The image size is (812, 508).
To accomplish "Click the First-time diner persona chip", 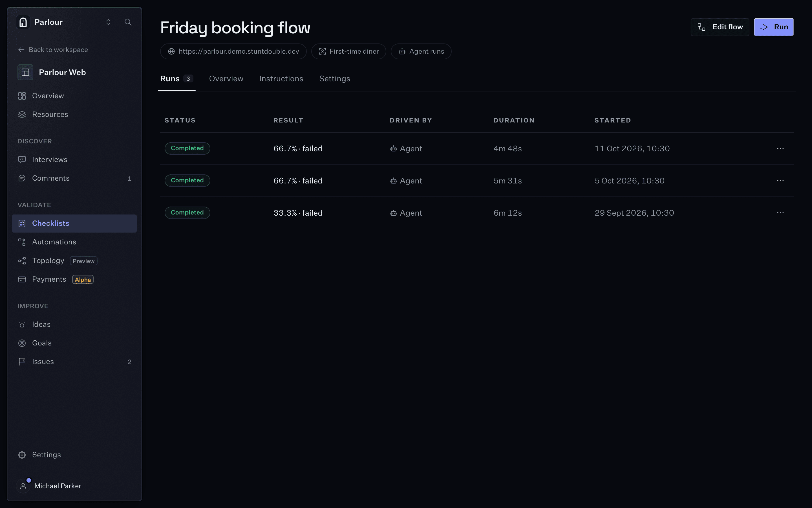I will pos(348,51).
